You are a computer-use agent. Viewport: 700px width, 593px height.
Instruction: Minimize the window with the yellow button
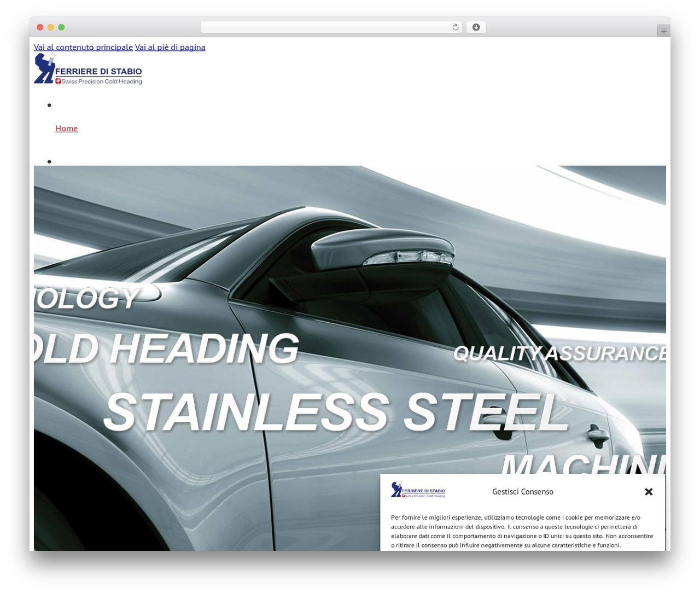pyautogui.click(x=51, y=27)
